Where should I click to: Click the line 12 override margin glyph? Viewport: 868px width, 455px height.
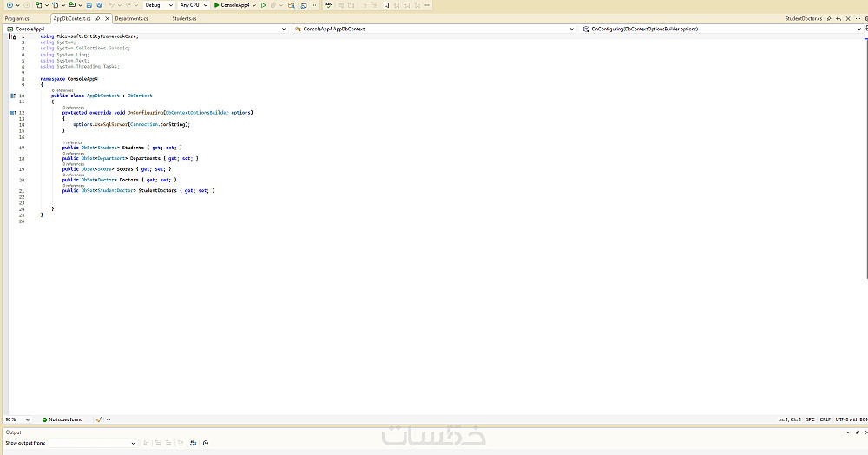pos(13,112)
